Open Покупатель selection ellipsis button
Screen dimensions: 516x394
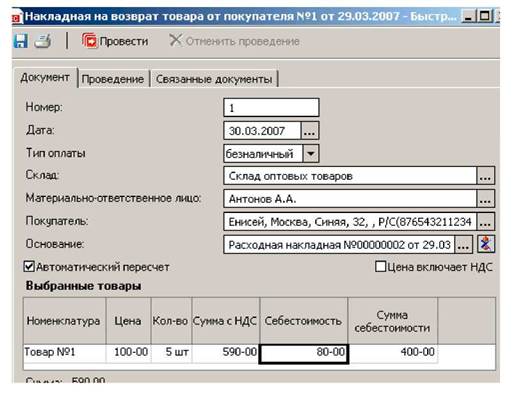pos(486,222)
